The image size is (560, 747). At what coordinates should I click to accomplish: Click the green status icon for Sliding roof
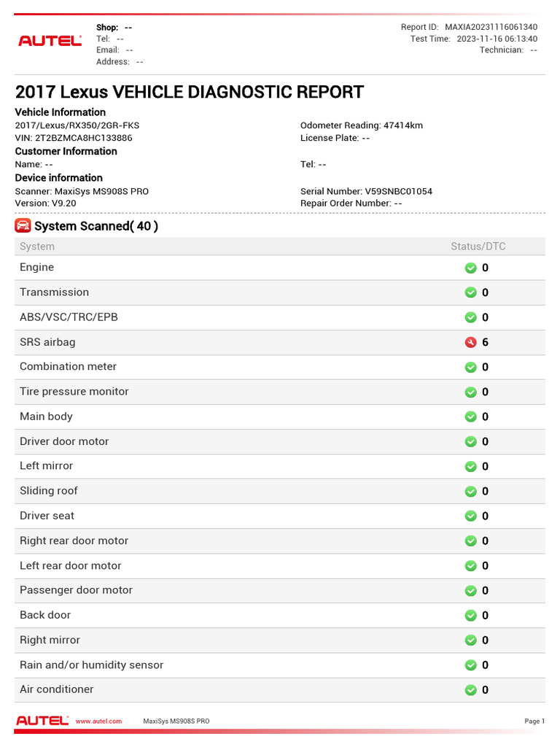coord(470,491)
